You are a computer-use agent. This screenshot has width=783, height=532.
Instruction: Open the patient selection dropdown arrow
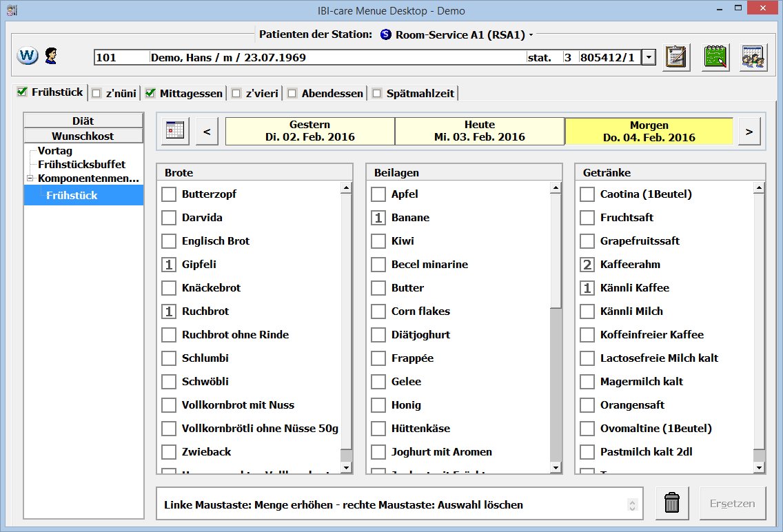(649, 58)
